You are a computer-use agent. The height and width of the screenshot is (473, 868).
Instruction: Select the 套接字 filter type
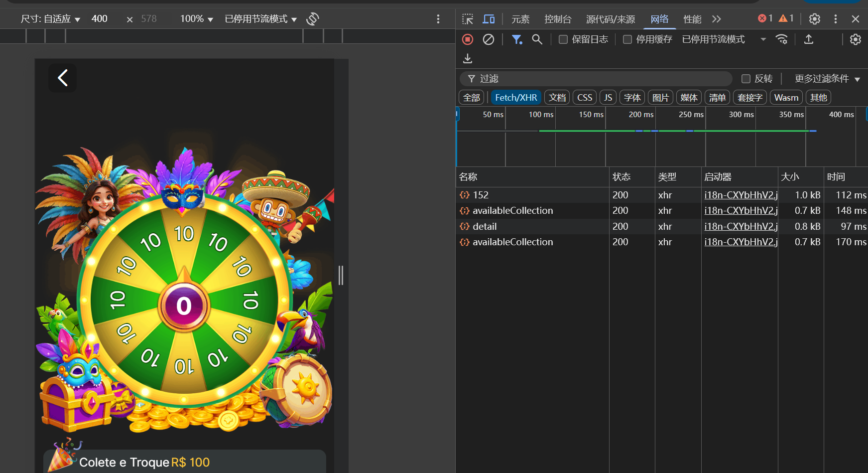click(x=750, y=98)
